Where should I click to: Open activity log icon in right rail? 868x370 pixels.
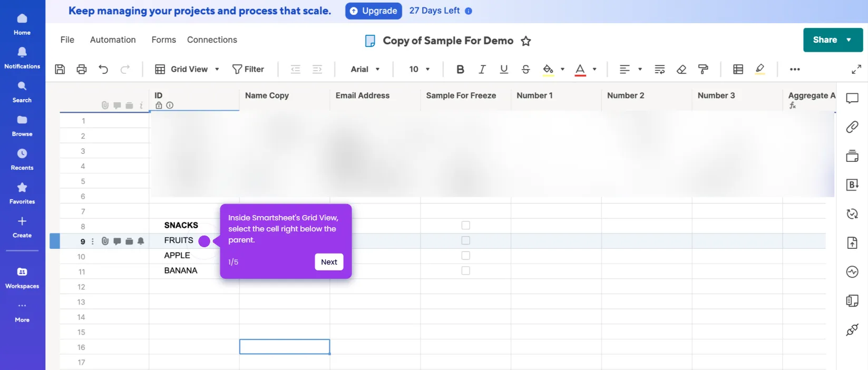click(852, 271)
